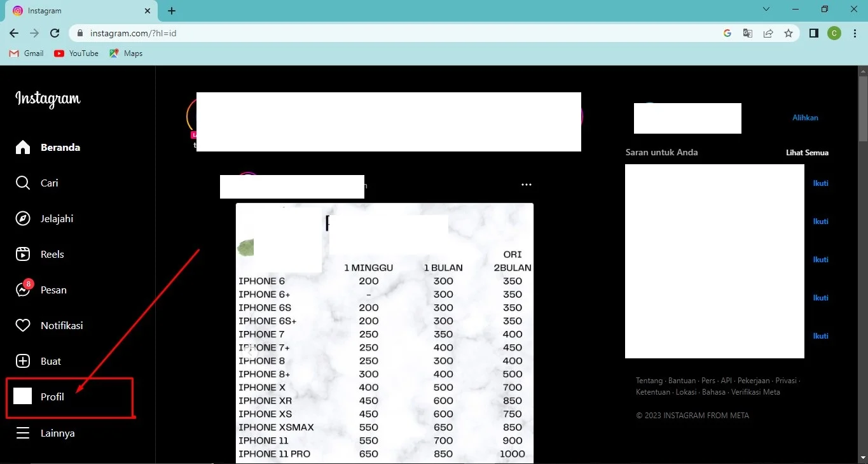The image size is (868, 464).
Task: Open Bantuan footer link
Action: (682, 381)
